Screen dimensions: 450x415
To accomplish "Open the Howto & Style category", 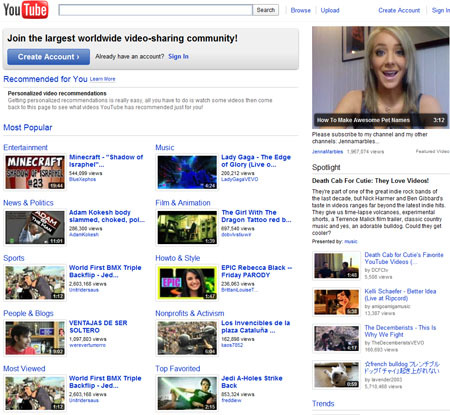I will [x=178, y=258].
